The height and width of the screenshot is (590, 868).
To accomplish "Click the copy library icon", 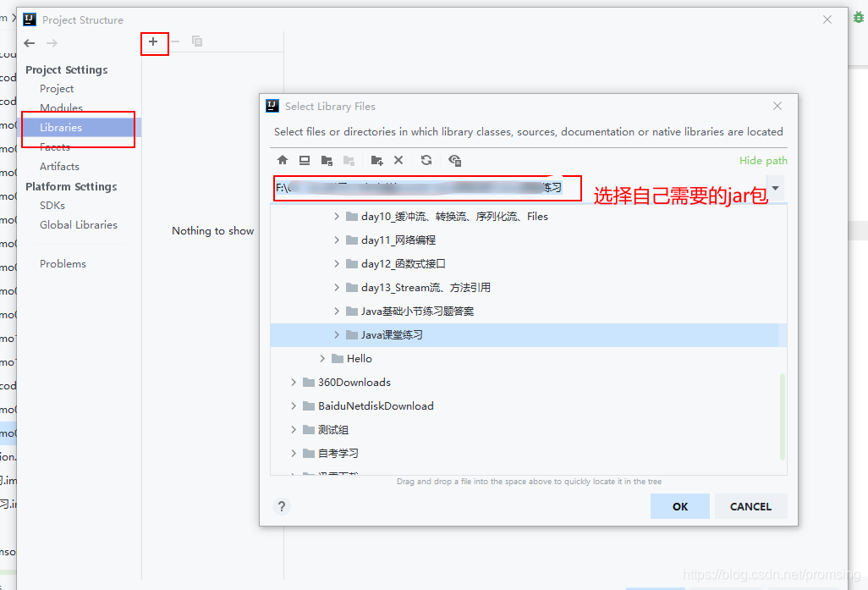I will pos(197,41).
